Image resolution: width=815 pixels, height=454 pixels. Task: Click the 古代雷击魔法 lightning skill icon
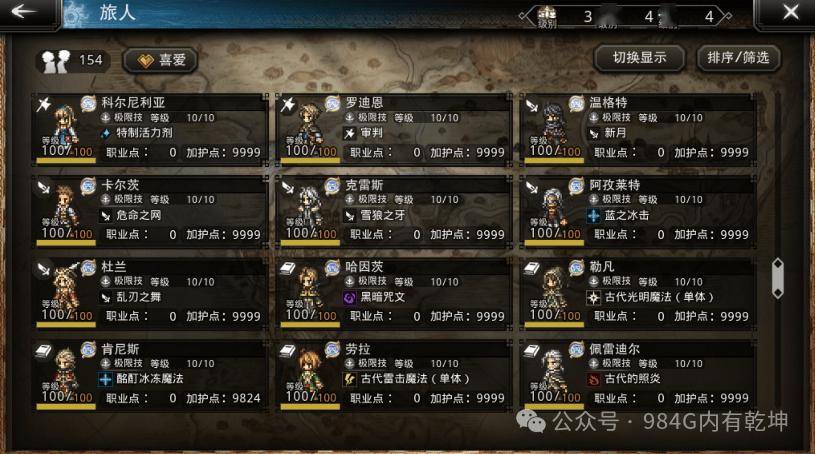pyautogui.click(x=350, y=379)
